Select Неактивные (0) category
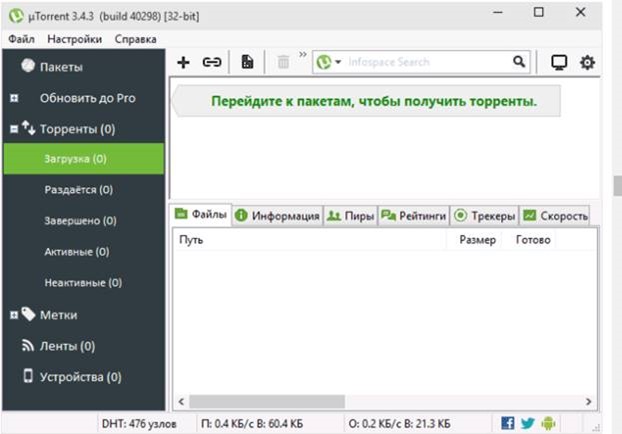 [84, 282]
